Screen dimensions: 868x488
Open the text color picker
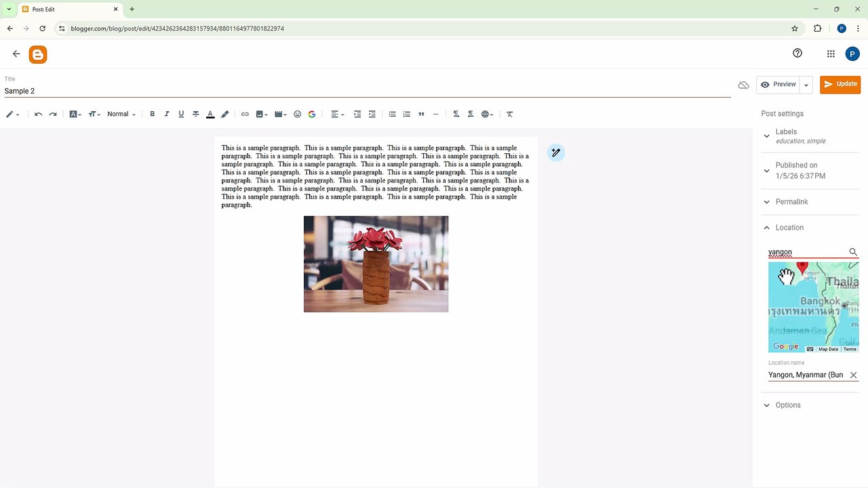pos(210,115)
